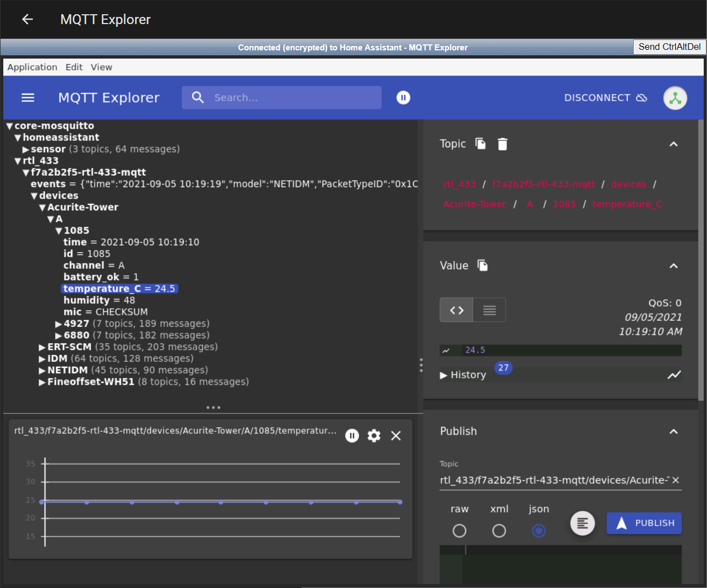Switch value view to formatted lines mode
The height and width of the screenshot is (588, 707).
pos(490,310)
